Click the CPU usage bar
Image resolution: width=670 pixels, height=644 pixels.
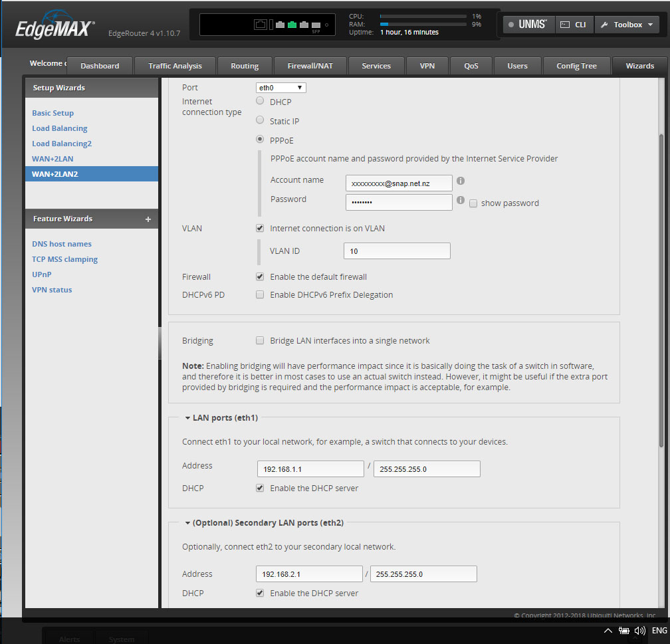423,16
